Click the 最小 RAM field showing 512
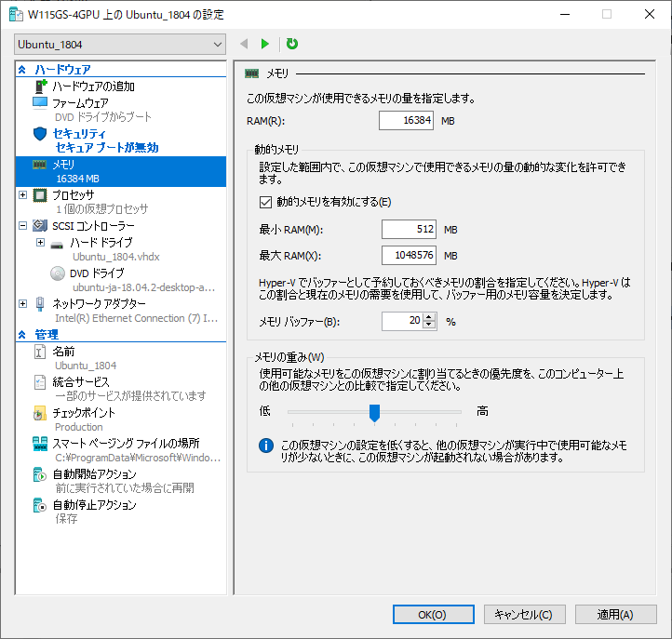The height and width of the screenshot is (639, 672). [x=409, y=229]
